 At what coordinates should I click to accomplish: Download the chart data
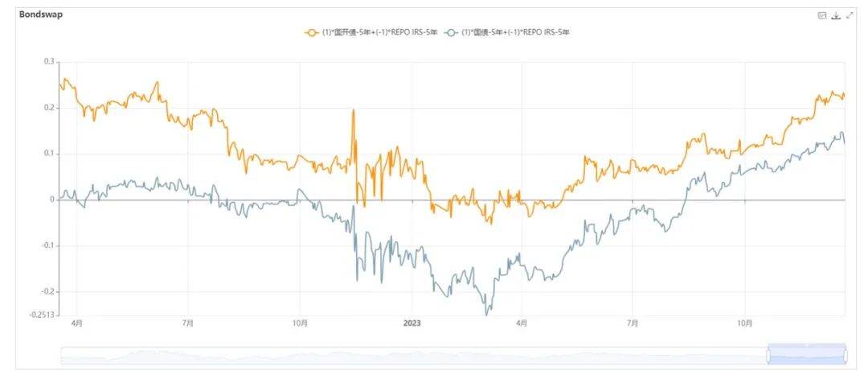coord(837,15)
